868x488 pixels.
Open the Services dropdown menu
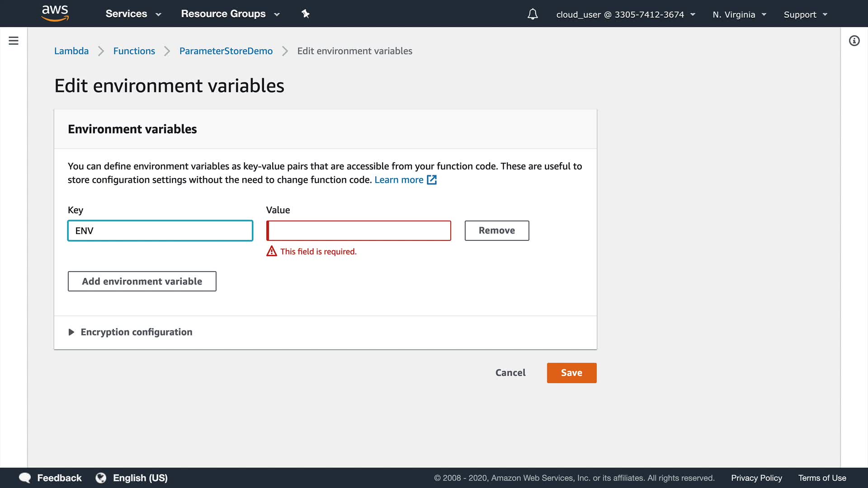(x=133, y=14)
